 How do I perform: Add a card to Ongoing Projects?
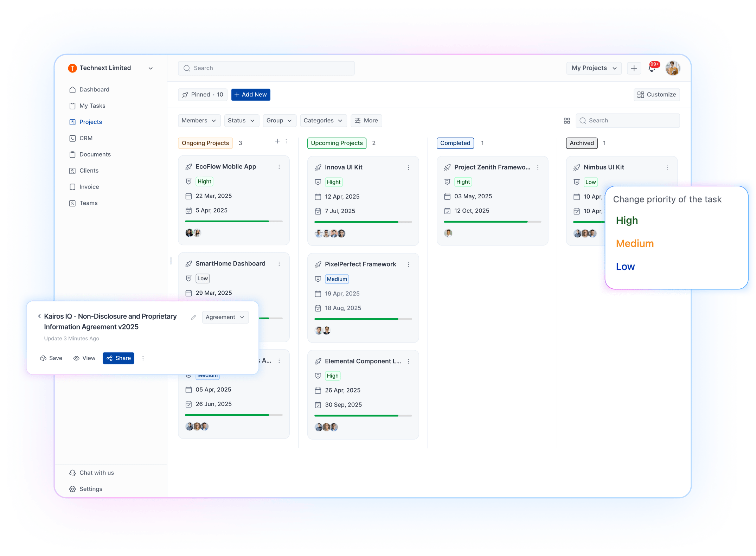click(277, 141)
